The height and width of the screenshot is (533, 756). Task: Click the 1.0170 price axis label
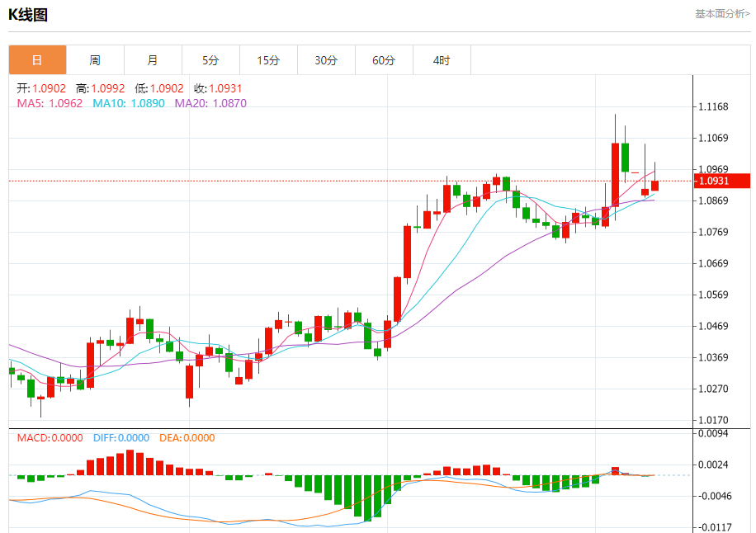point(714,420)
